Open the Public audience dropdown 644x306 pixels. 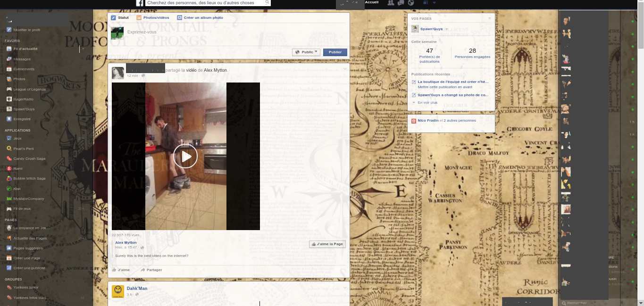306,52
